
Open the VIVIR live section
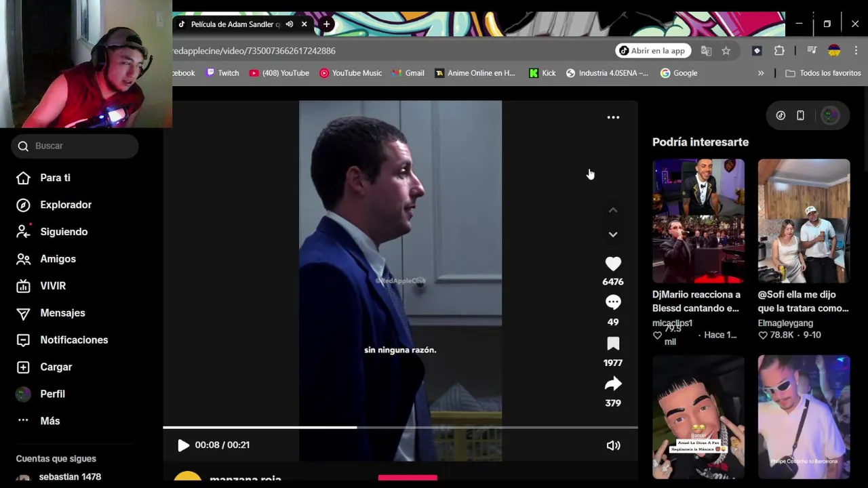(53, 286)
